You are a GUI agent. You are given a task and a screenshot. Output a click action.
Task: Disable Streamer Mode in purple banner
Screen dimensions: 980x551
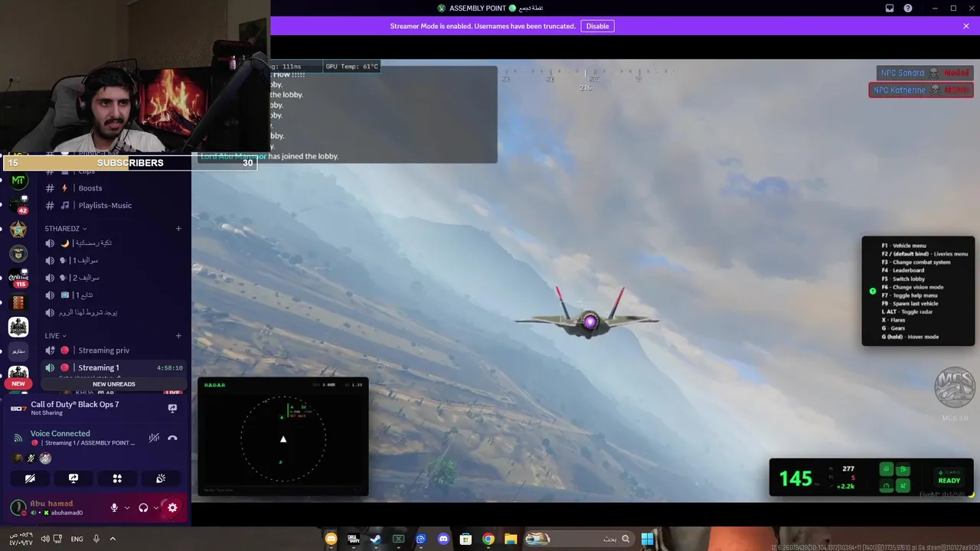[597, 26]
